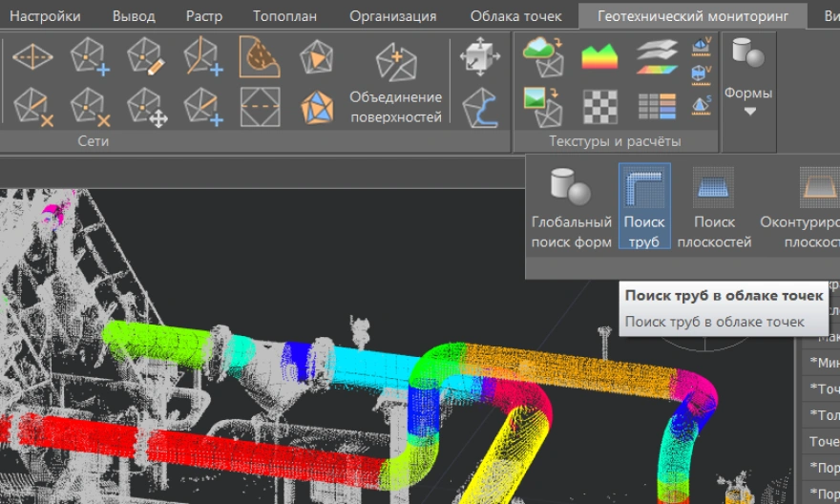The image size is (840, 504).
Task: Open the Настройки tab
Action: click(45, 16)
